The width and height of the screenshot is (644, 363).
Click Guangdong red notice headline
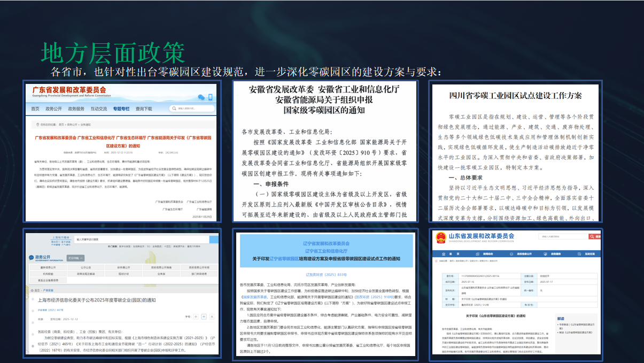[x=123, y=141]
